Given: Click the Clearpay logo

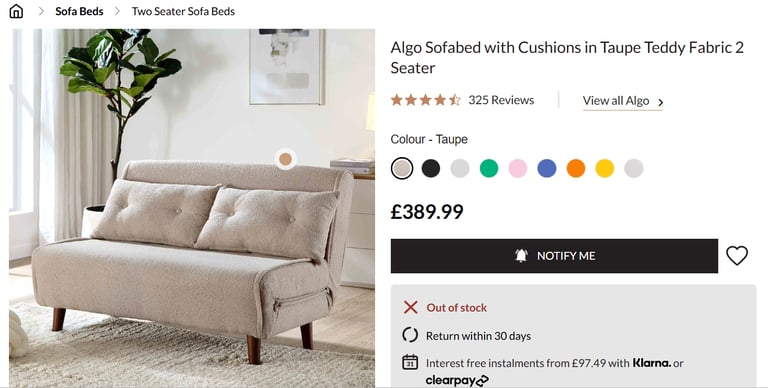Looking at the screenshot, I should tap(457, 380).
